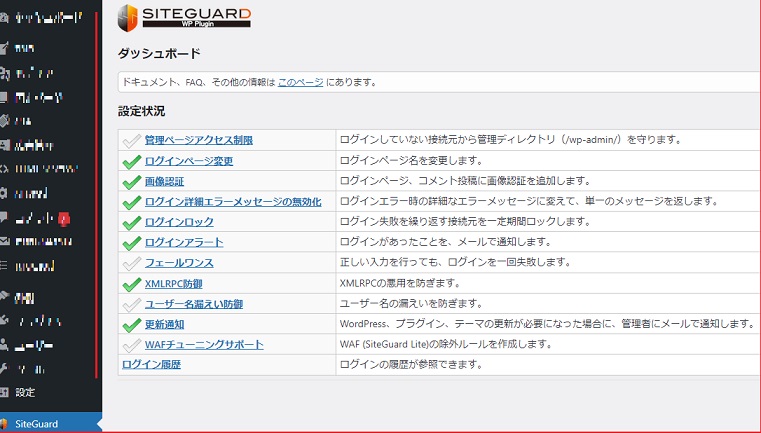Viewport: 761px width, 433px height.
Task: Click description ログインページ名を変更します。
Action: click(411, 160)
